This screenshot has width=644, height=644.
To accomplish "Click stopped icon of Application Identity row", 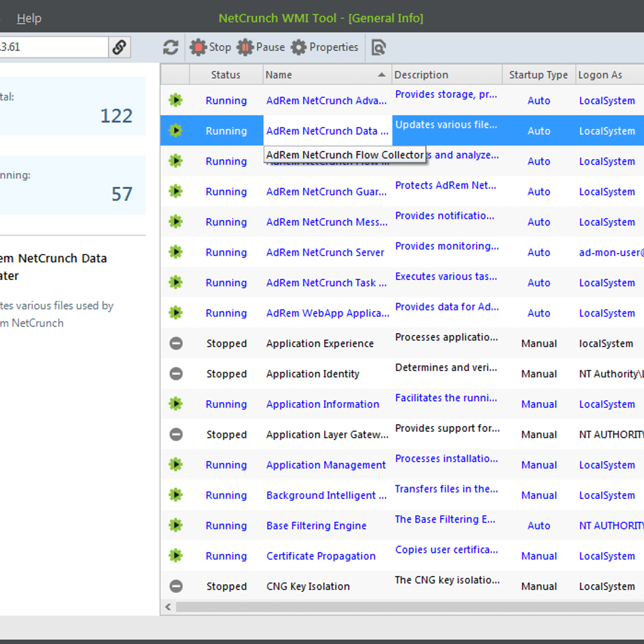I will tap(176, 374).
